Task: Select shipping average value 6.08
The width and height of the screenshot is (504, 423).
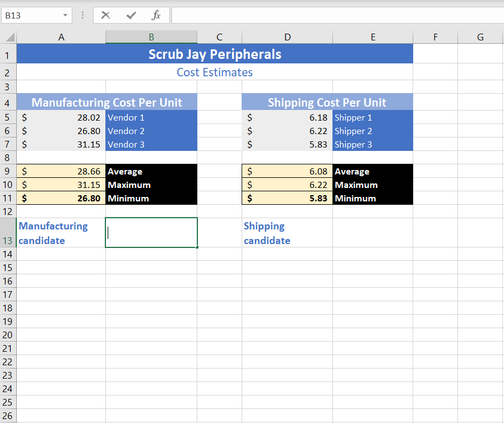Action: tap(288, 171)
